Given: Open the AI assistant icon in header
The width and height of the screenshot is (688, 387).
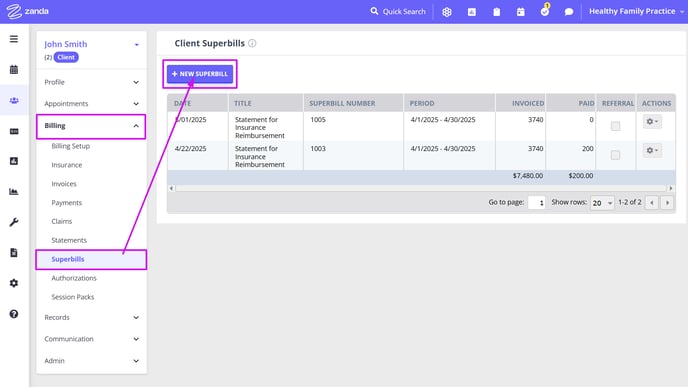Looking at the screenshot, I should pos(447,12).
